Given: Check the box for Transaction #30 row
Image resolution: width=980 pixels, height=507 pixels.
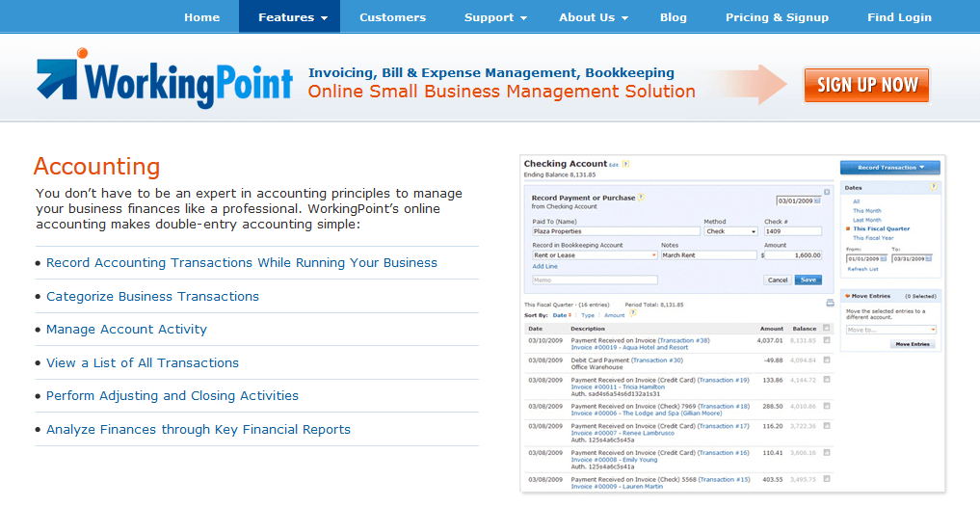Looking at the screenshot, I should click(827, 360).
